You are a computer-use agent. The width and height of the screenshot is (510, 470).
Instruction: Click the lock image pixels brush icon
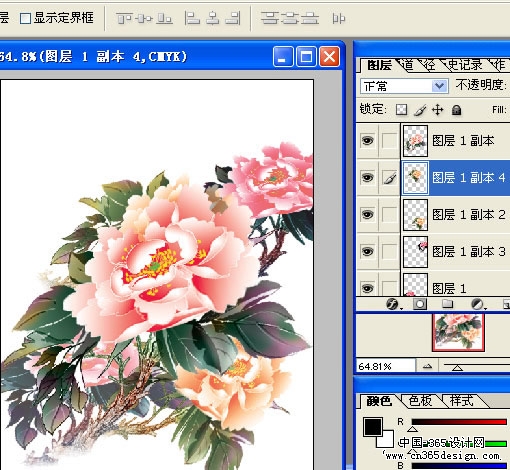tap(420, 110)
